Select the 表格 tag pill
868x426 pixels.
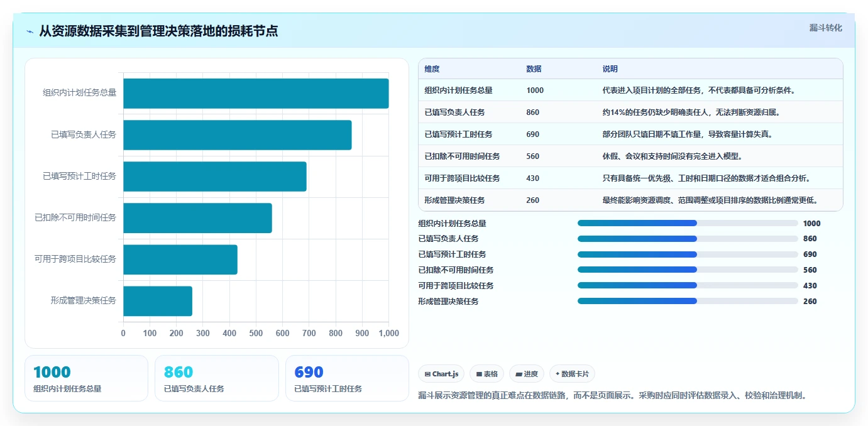pyautogui.click(x=486, y=374)
